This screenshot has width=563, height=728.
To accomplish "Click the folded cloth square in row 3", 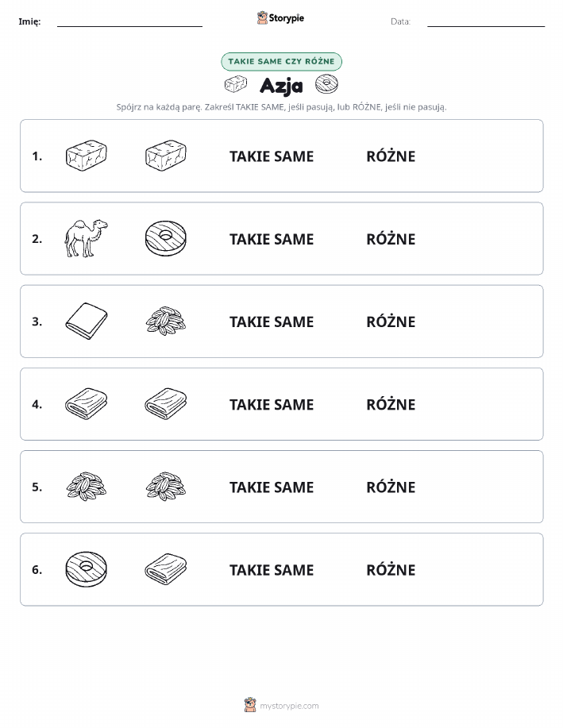I will click(x=86, y=322).
